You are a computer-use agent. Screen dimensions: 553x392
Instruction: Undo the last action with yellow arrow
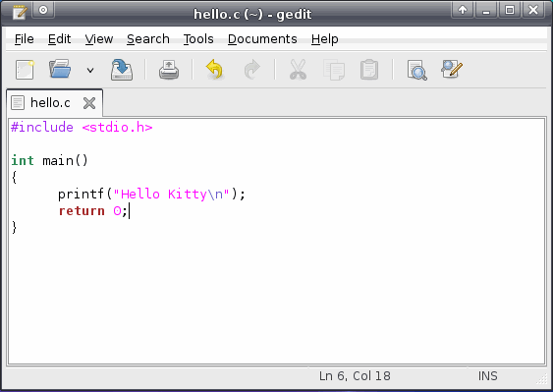215,69
